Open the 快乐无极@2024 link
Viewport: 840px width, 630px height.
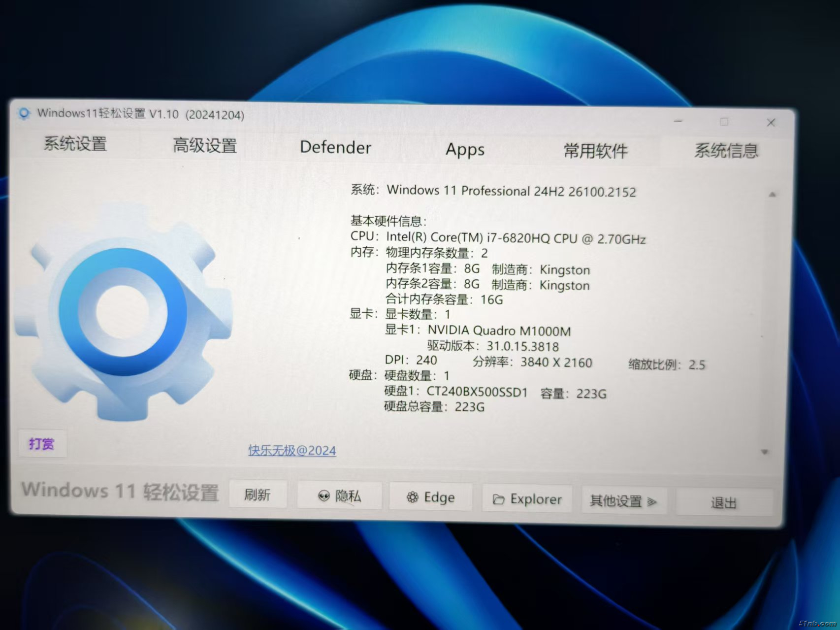[x=292, y=450]
